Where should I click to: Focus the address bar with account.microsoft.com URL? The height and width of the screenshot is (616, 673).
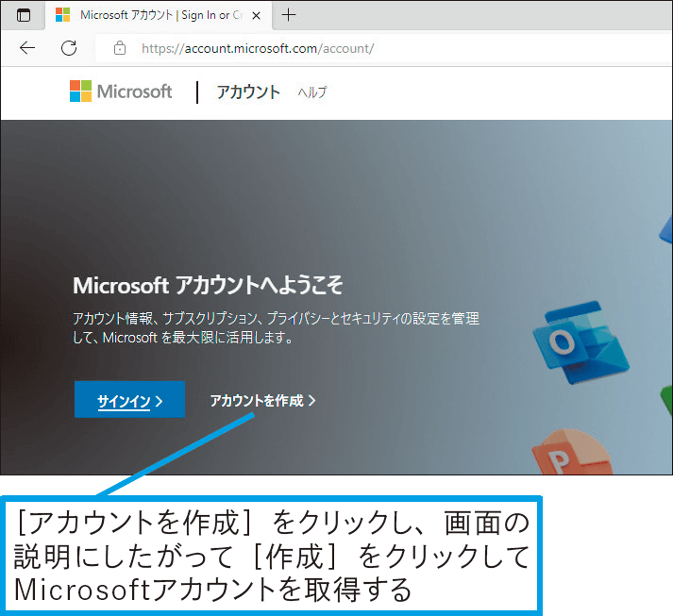(383, 48)
